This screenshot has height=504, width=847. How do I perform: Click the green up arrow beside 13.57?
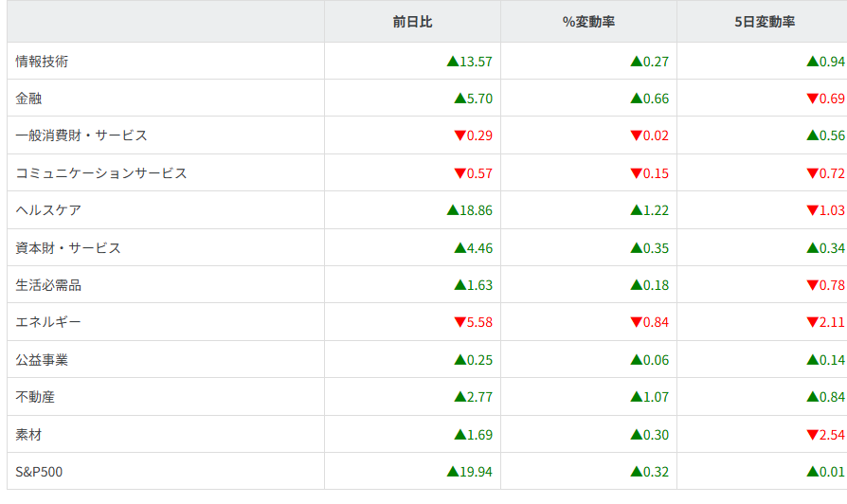point(452,62)
